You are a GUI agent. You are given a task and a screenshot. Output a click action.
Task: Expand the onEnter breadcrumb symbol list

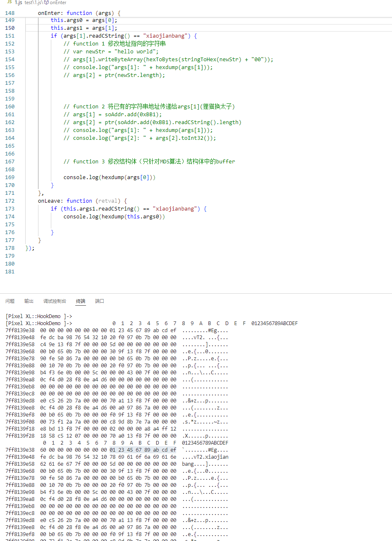pyautogui.click(x=58, y=2)
